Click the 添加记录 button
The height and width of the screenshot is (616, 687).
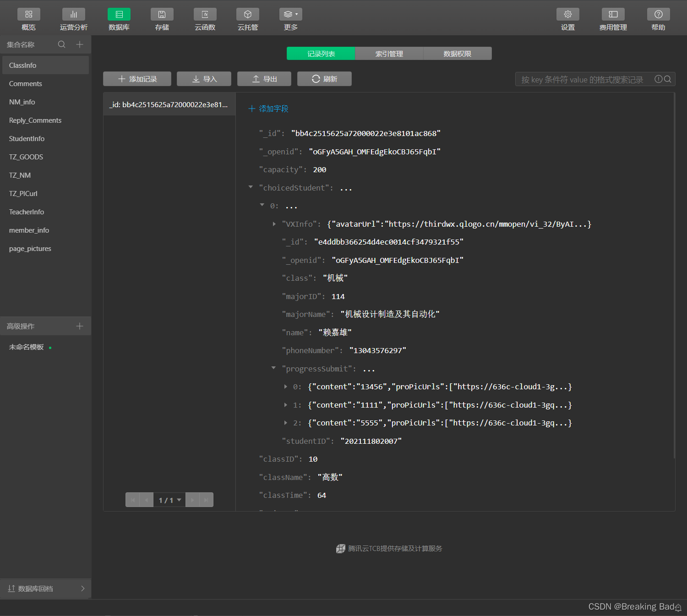pos(137,79)
